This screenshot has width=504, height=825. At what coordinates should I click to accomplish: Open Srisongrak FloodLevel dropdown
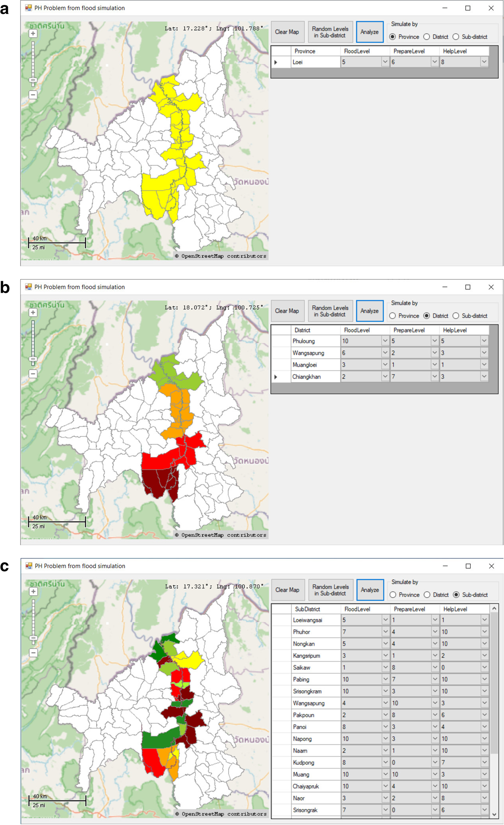(386, 810)
